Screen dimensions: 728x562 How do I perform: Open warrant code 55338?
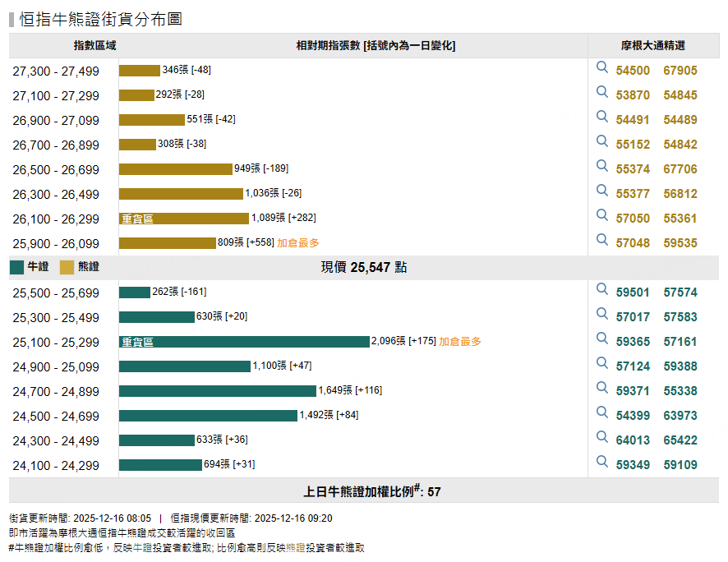(x=680, y=391)
